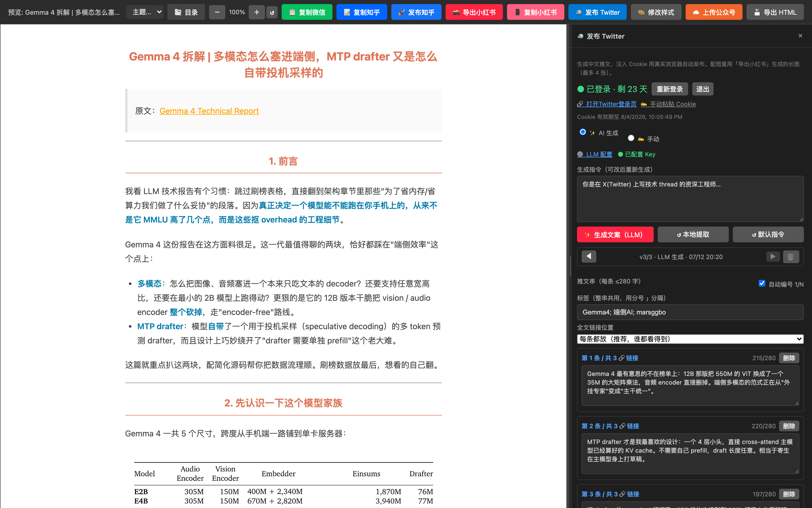The width and height of the screenshot is (812, 508).
Task: Edit the first tweet text box
Action: click(x=690, y=386)
